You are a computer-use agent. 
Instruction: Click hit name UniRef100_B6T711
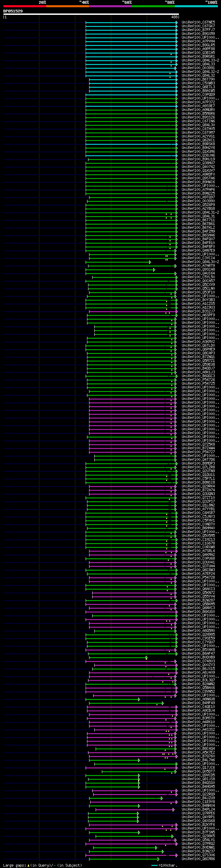click(x=198, y=220)
